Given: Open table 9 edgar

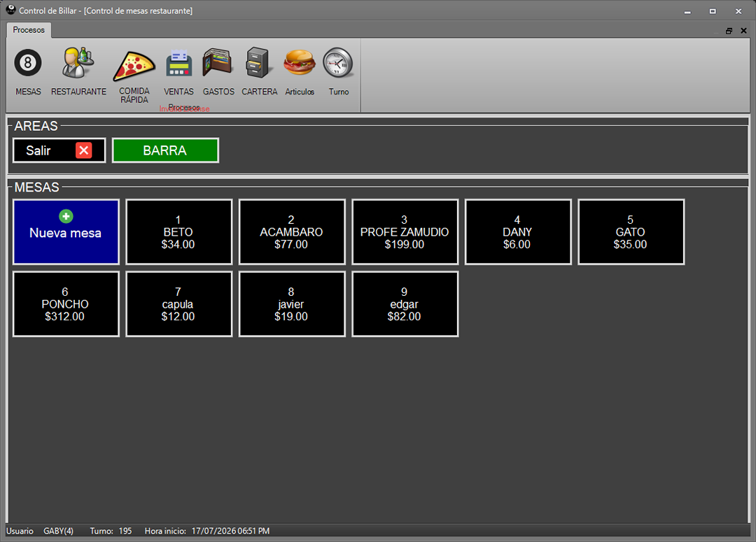Looking at the screenshot, I should 405,304.
